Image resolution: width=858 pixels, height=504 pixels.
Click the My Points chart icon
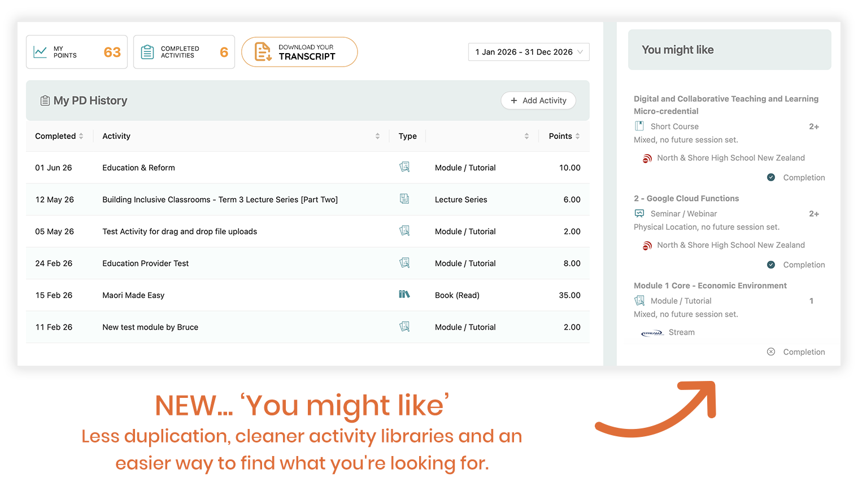[x=40, y=52]
